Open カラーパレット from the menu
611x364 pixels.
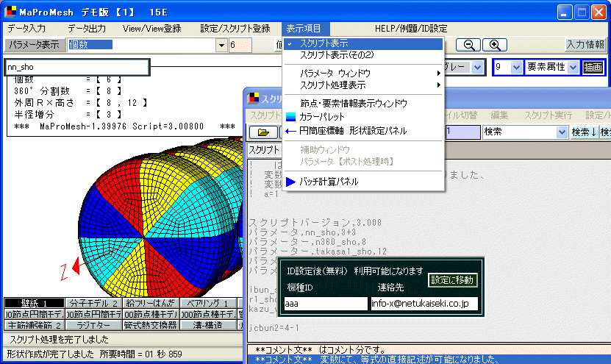tap(321, 117)
